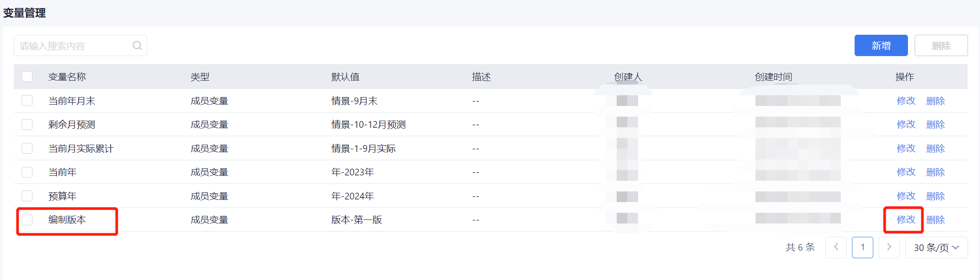Edit the 当前年 variable via 修改
This screenshot has height=280, width=980.
(906, 172)
